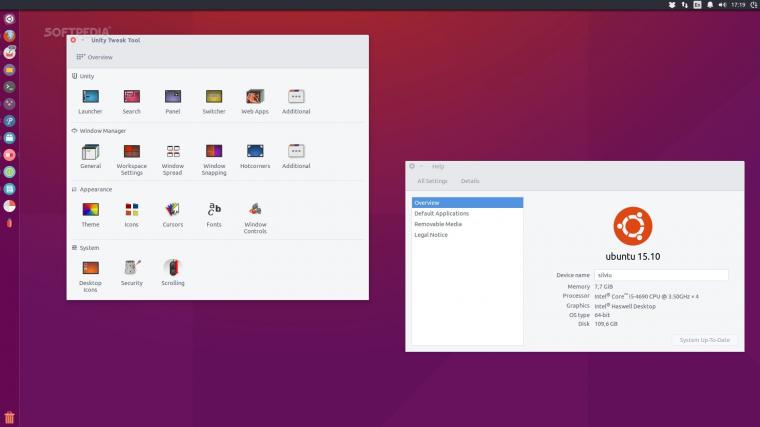Open the Panel settings icon
This screenshot has height=427, width=760.
tap(173, 102)
